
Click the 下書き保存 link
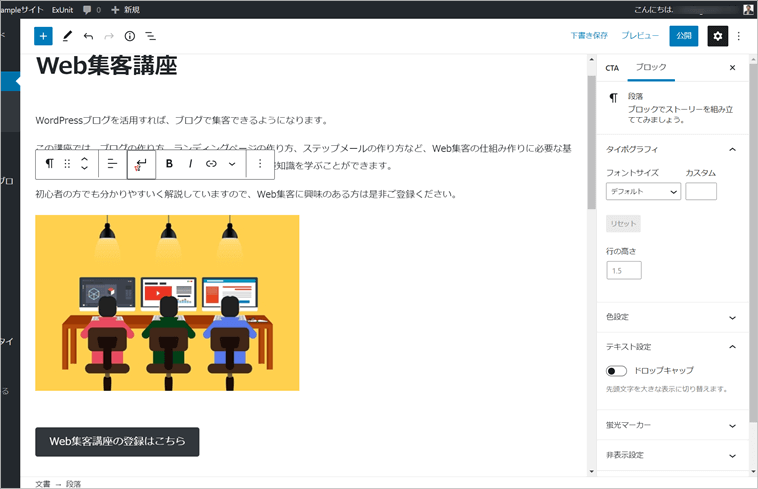[589, 36]
